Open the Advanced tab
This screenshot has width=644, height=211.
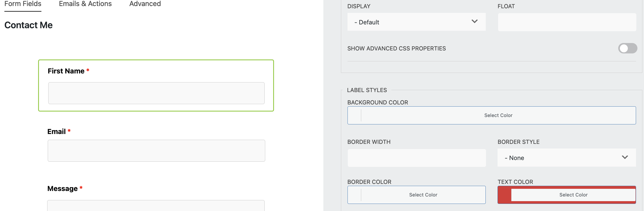pyautogui.click(x=145, y=4)
